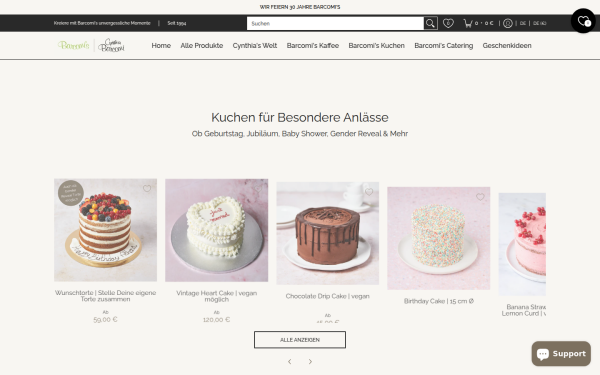Open the shopping cart icon
Screen dimensions: 600x375
click(468, 23)
